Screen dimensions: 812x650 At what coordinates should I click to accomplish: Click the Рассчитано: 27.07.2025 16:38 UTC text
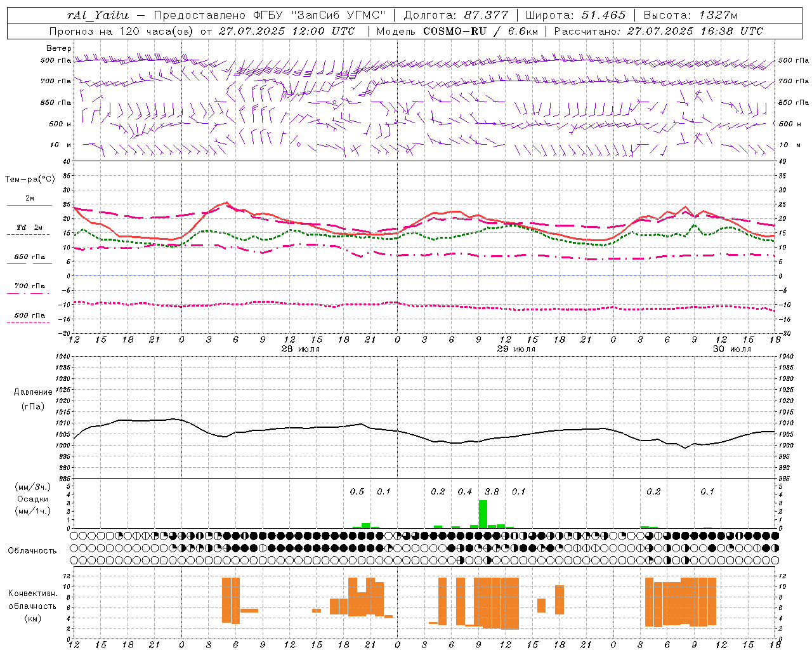(x=658, y=31)
